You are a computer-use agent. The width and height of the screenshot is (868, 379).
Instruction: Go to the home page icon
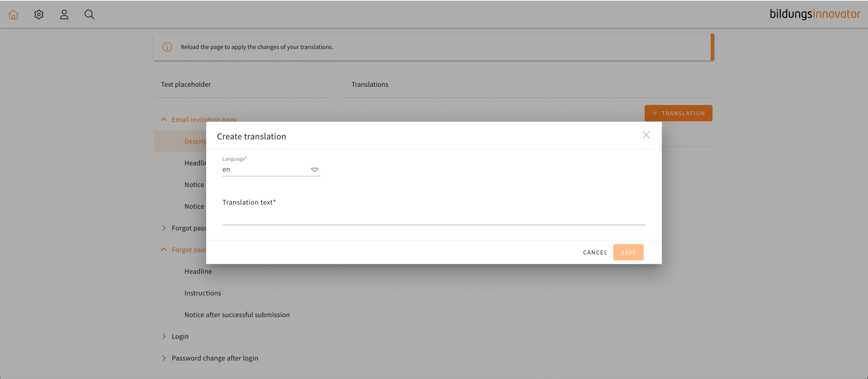(14, 15)
